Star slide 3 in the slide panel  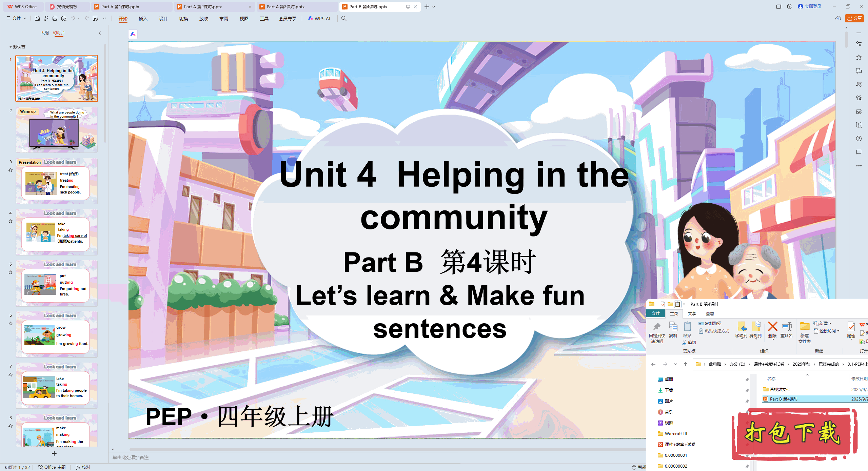pyautogui.click(x=11, y=170)
